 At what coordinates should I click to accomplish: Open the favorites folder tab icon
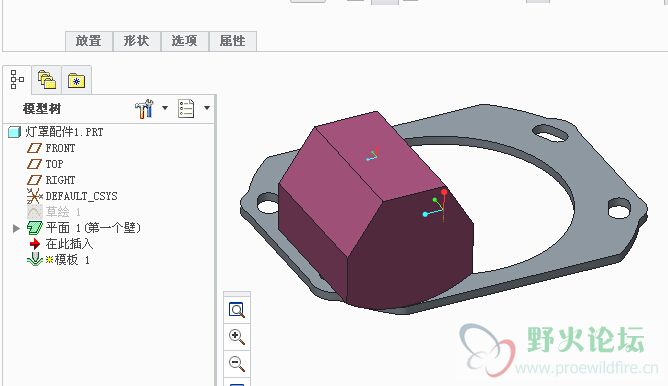(76, 80)
